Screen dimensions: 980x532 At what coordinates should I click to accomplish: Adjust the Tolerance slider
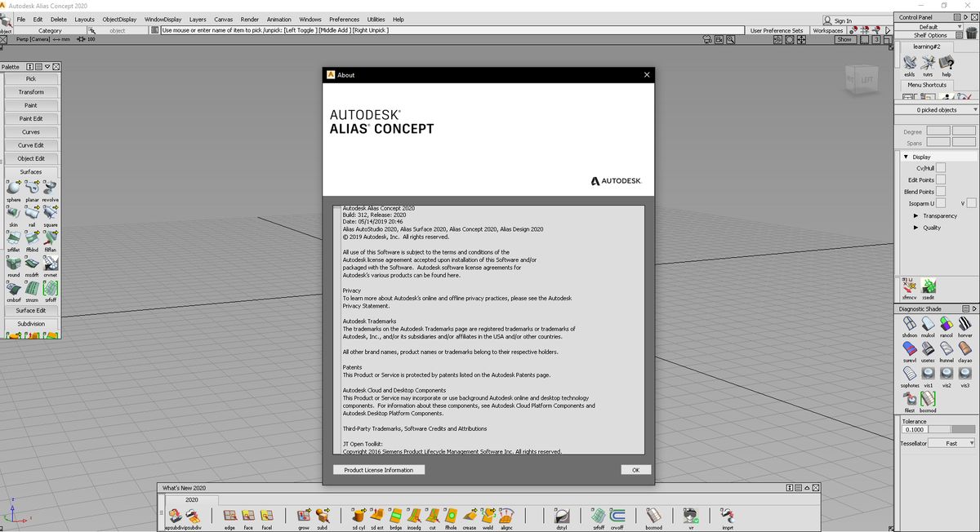pyautogui.click(x=952, y=429)
